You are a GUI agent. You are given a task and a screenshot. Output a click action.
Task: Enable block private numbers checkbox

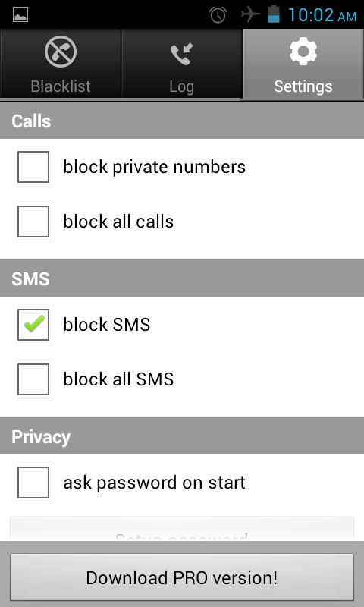pos(33,167)
